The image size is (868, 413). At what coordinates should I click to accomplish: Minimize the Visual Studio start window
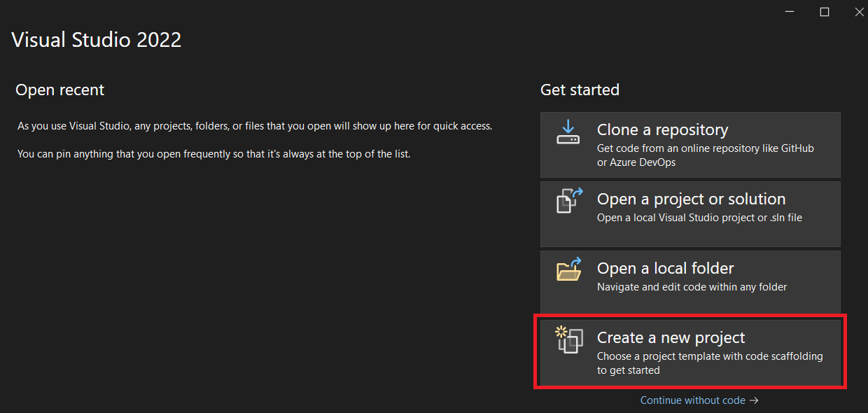click(x=790, y=12)
